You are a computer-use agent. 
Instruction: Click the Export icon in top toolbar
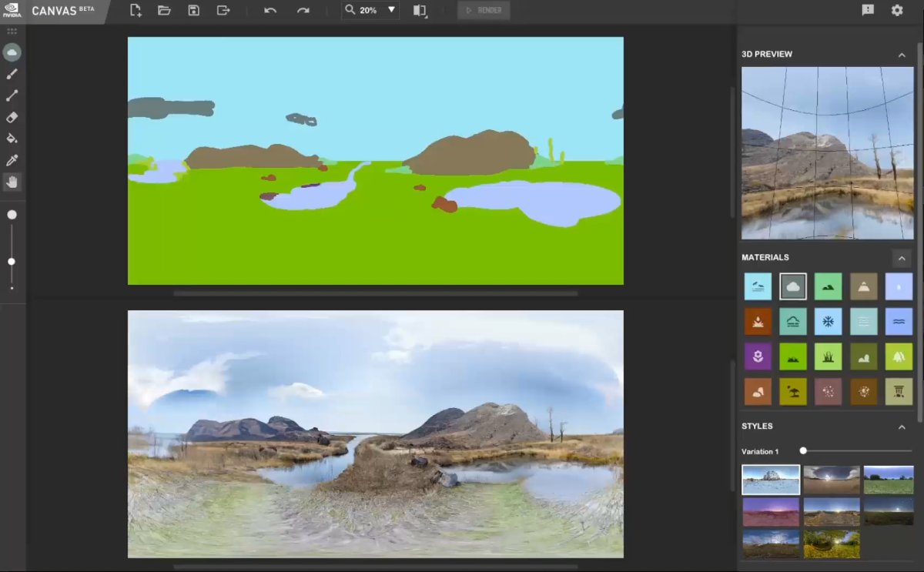coord(223,10)
